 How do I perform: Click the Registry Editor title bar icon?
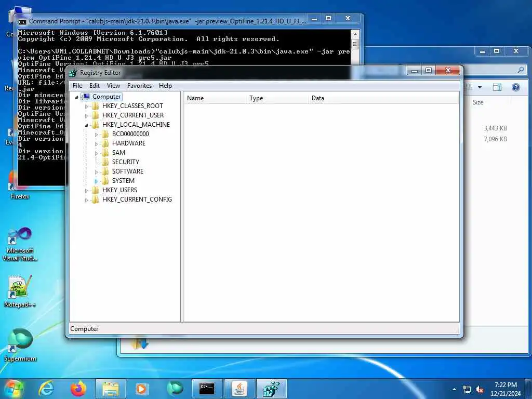click(x=73, y=73)
